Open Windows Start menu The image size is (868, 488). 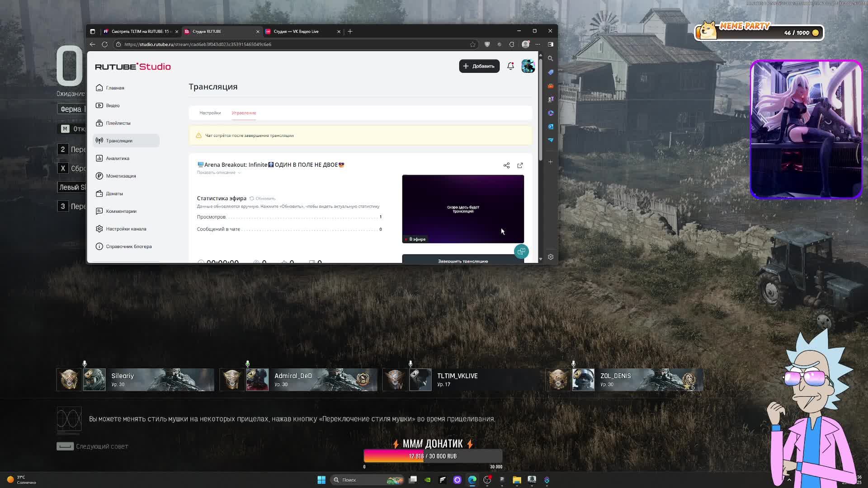pyautogui.click(x=321, y=480)
